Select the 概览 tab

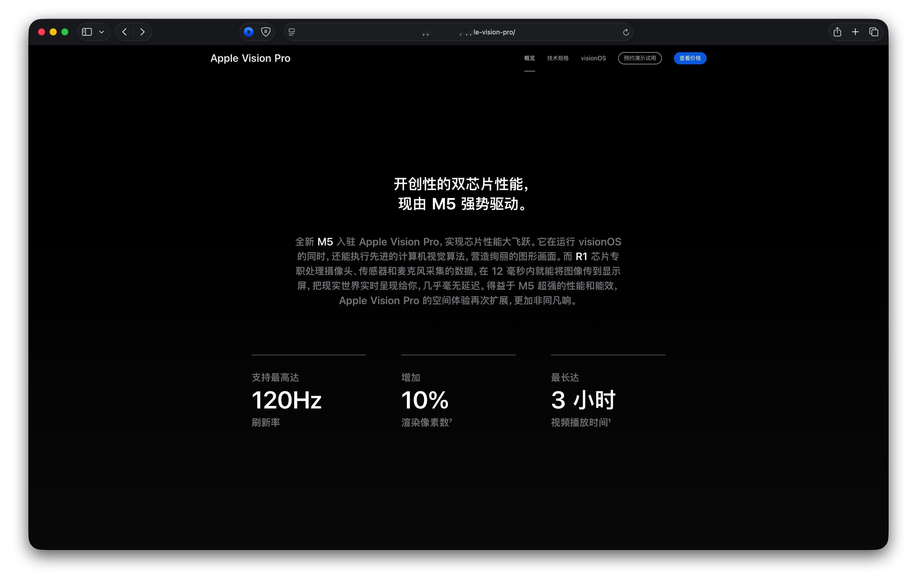click(529, 58)
